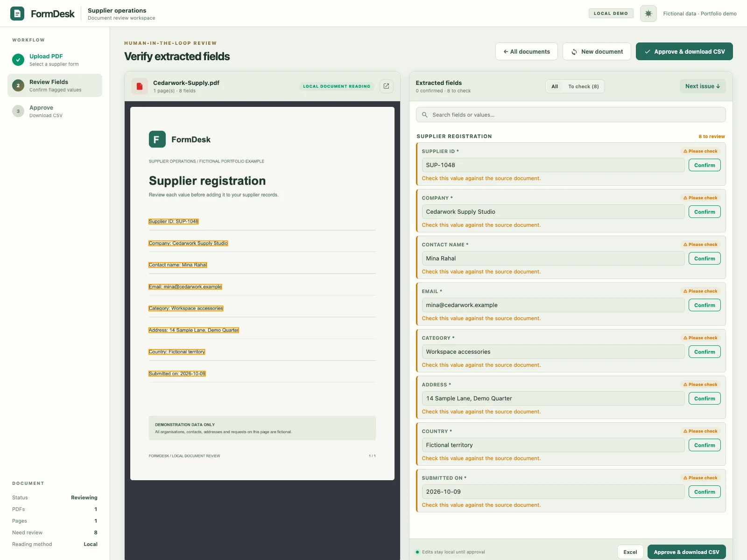
Task: Confirm the Contact Name value
Action: coord(705,259)
